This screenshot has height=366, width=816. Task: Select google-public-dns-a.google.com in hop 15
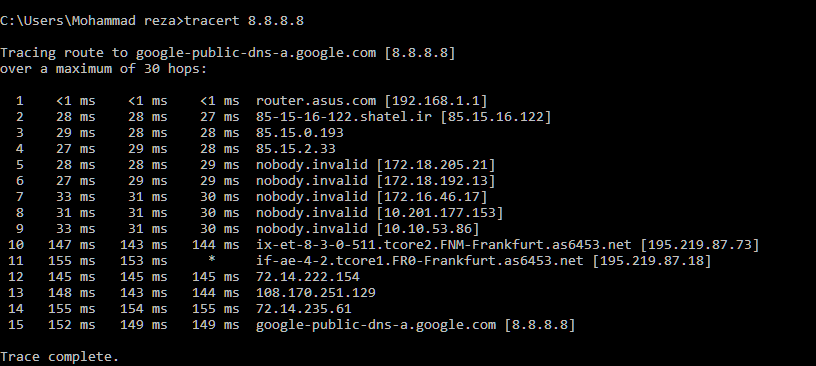point(376,325)
